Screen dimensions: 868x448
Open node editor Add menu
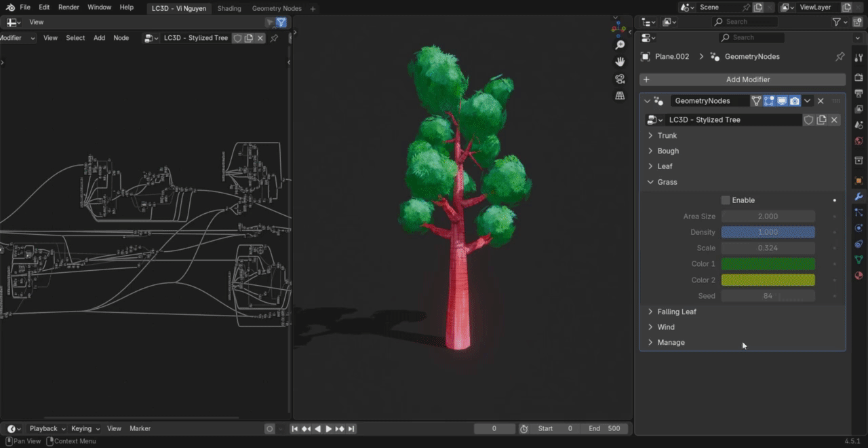pyautogui.click(x=99, y=38)
